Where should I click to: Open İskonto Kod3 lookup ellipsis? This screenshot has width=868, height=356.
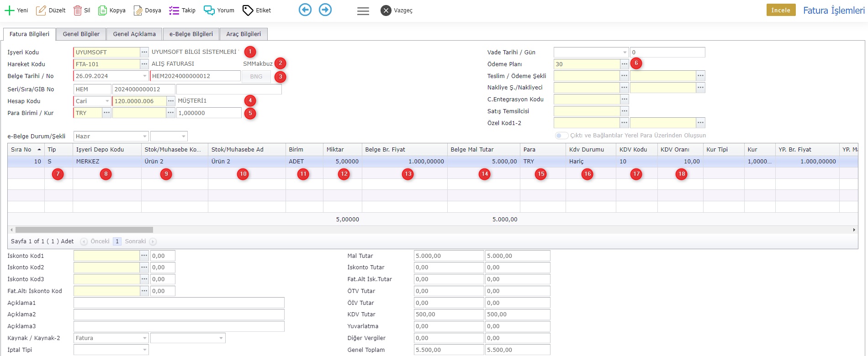144,279
